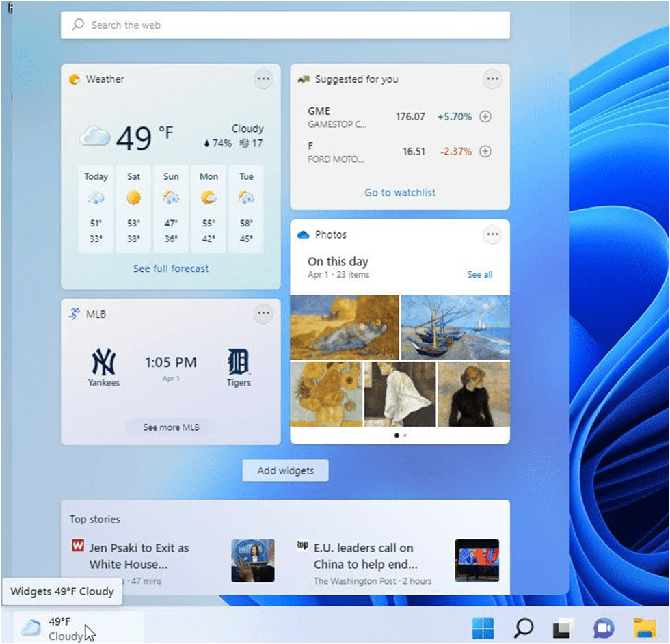Click the Search the web field
This screenshot has height=644, width=670.
[x=286, y=25]
